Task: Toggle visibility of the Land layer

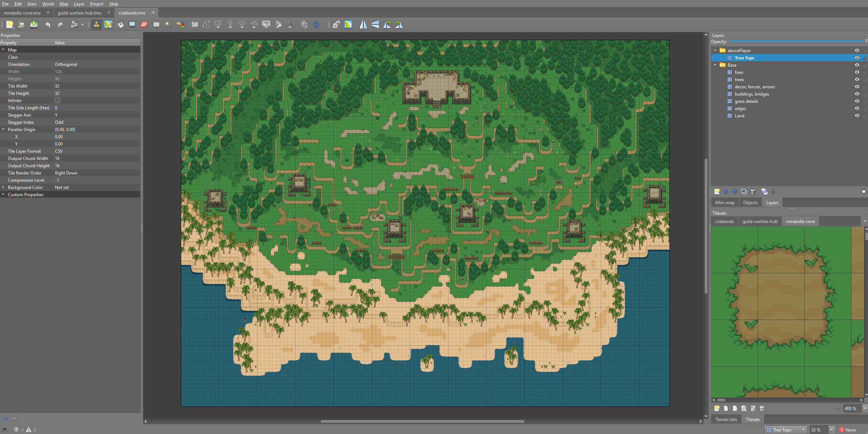Action: (x=857, y=116)
